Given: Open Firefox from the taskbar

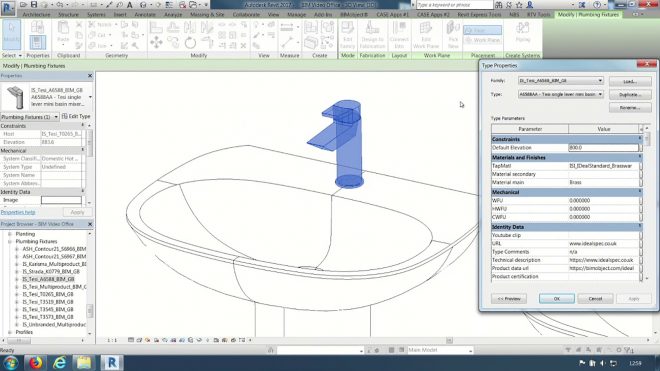Looking at the screenshot, I should pyautogui.click(x=35, y=363).
